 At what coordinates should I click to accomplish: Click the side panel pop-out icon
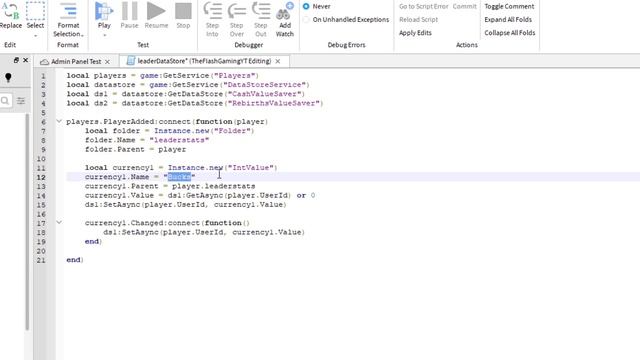coord(16,60)
